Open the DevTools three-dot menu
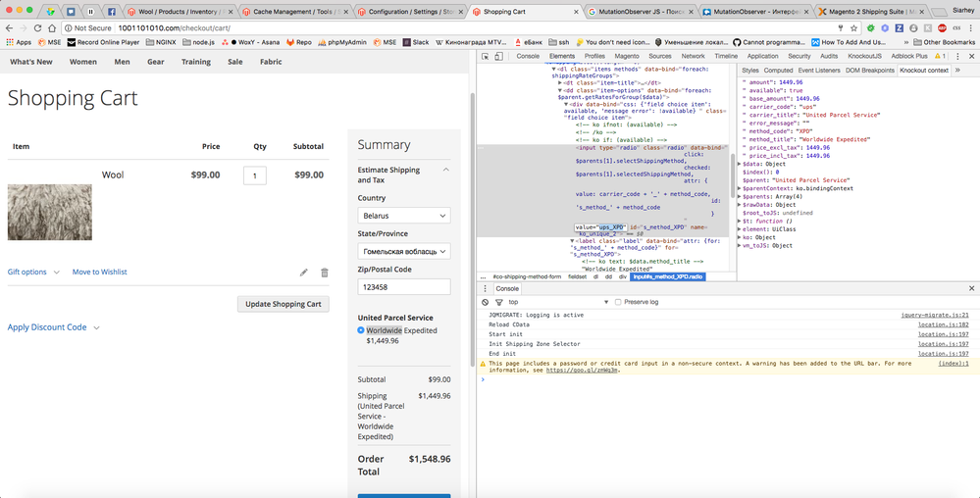This screenshot has width=980, height=498. tap(956, 56)
